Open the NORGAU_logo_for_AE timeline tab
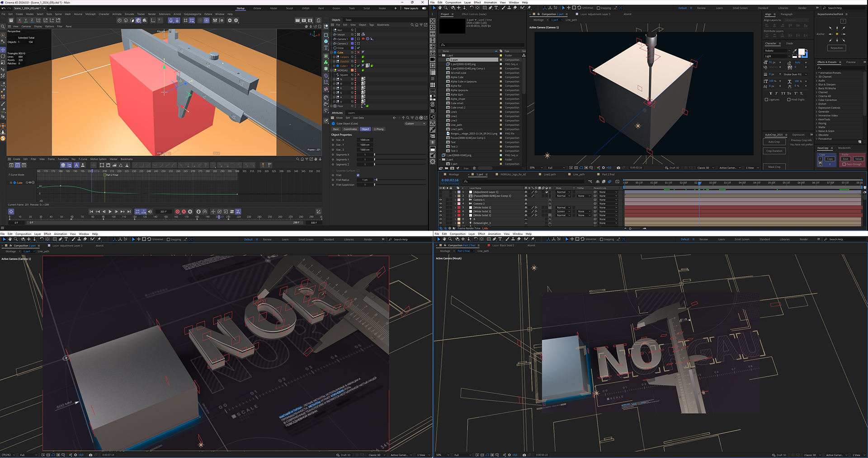Image resolution: width=868 pixels, height=458 pixels. [513, 174]
